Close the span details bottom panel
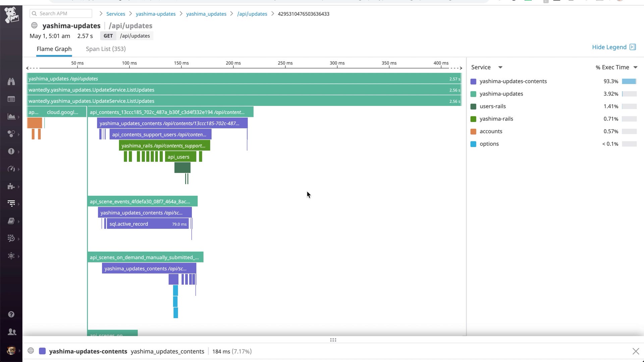Viewport: 644px width, 362px height. click(x=635, y=351)
